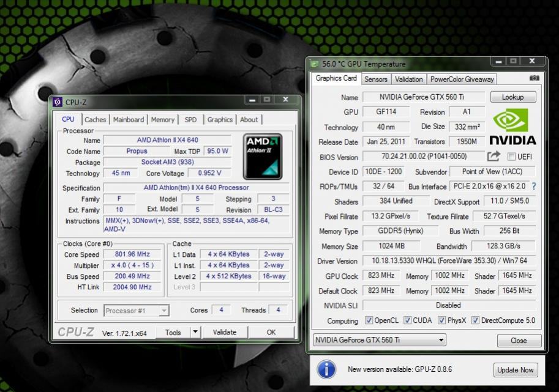Click the Multiplier value x 4.0 ( 4 - 15 )
The height and width of the screenshot is (392, 559).
(x=132, y=265)
